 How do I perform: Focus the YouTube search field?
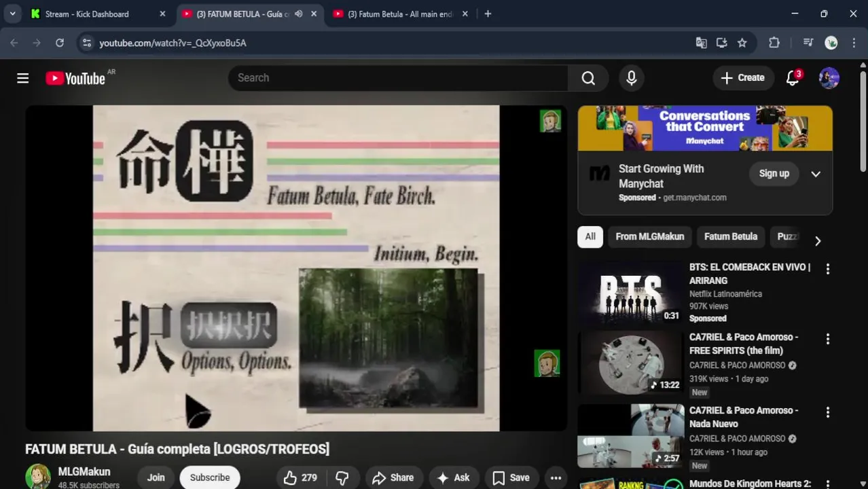point(398,78)
